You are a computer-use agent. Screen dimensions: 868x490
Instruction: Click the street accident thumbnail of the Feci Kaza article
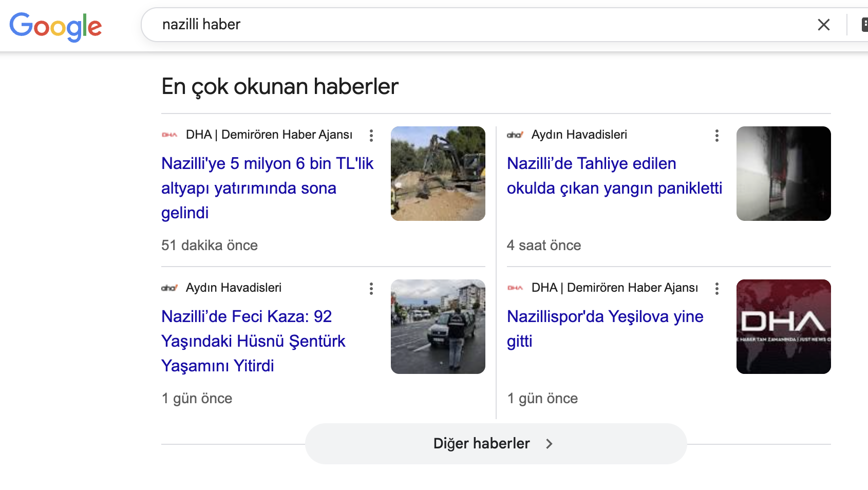coord(438,327)
